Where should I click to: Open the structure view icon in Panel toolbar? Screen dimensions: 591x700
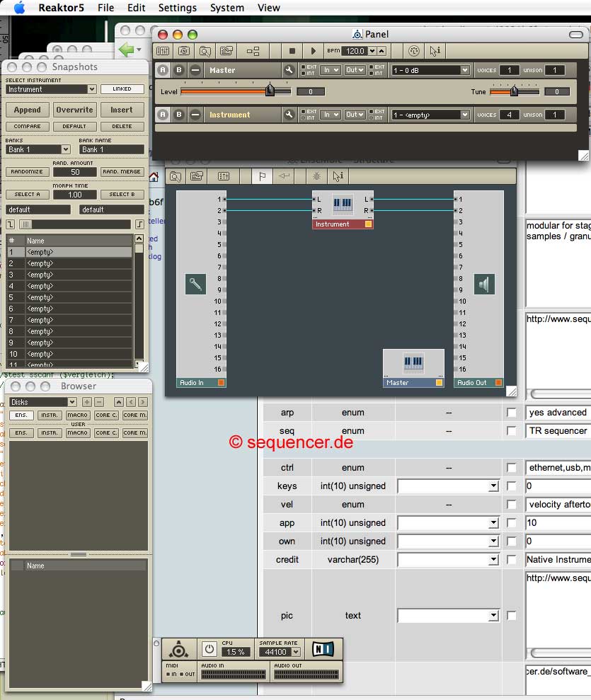coord(253,51)
